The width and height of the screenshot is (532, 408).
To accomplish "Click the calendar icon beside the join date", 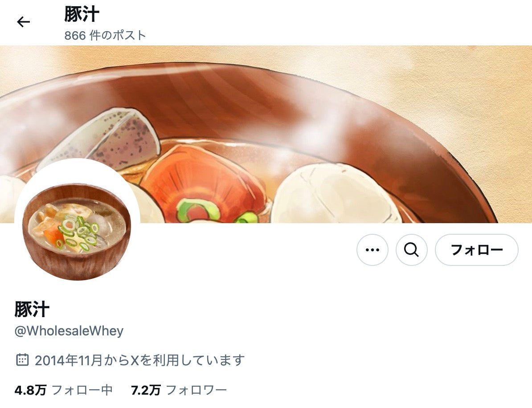I will pyautogui.click(x=22, y=360).
